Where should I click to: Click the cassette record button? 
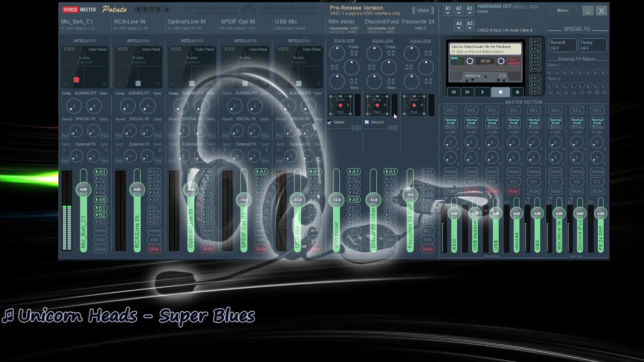(517, 92)
